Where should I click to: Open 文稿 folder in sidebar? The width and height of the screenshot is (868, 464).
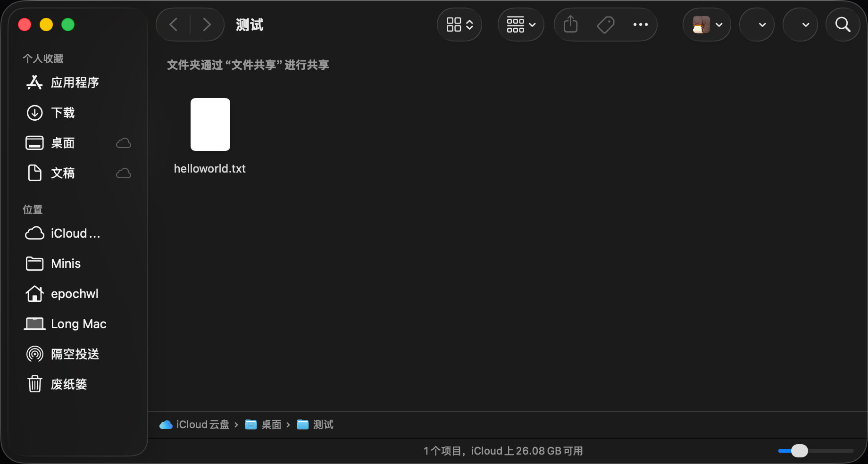pos(63,173)
